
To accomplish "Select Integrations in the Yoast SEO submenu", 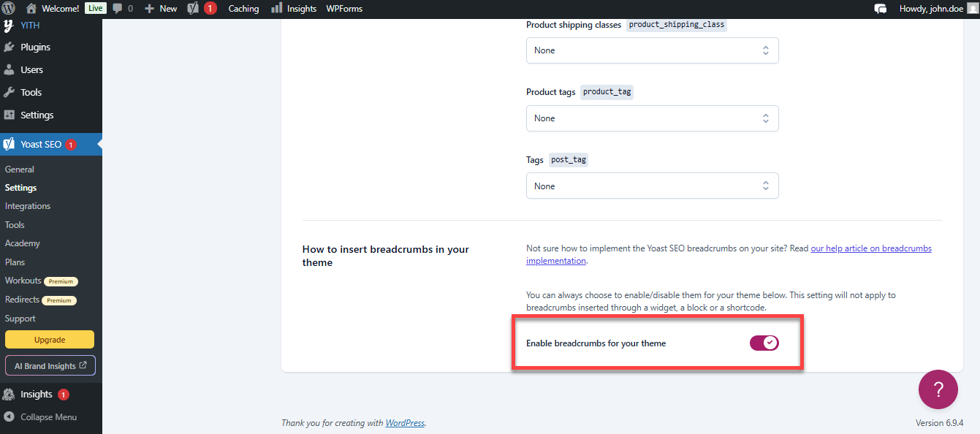I will click(x=27, y=205).
